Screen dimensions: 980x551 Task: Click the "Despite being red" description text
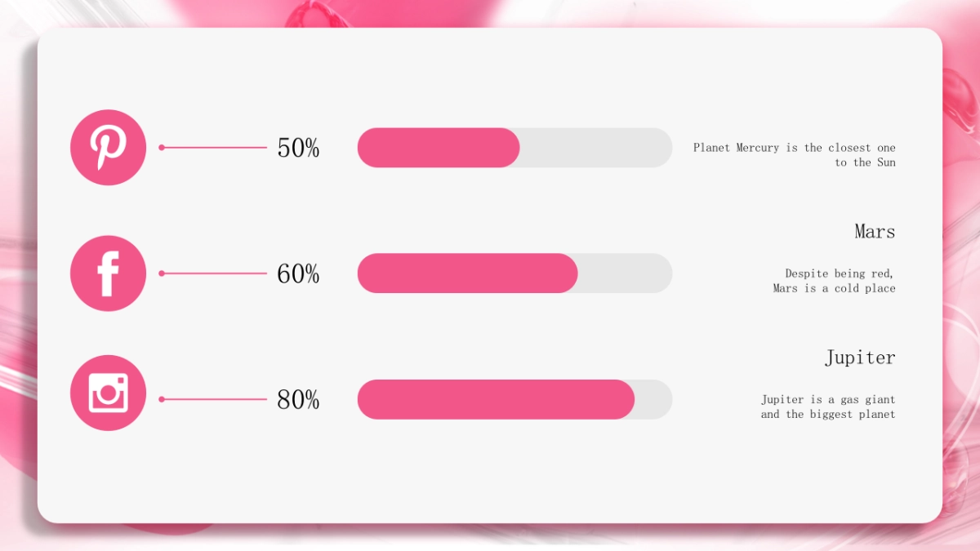tap(834, 281)
